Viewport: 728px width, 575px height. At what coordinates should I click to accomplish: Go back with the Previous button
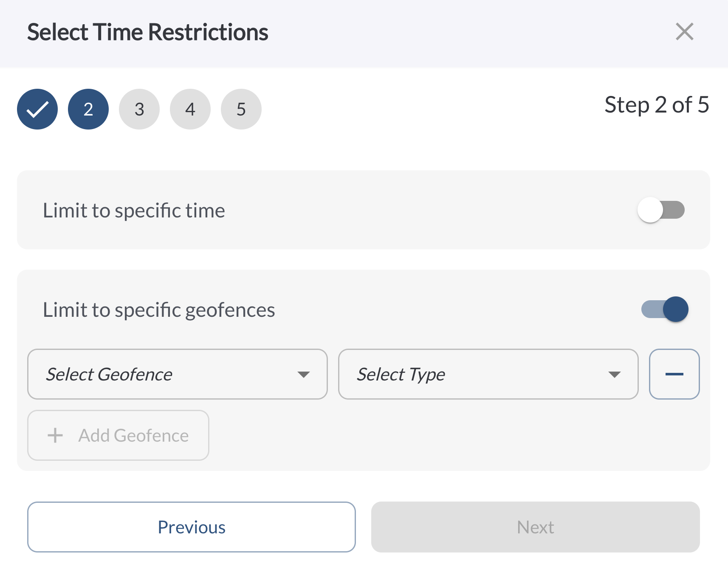pos(192,527)
